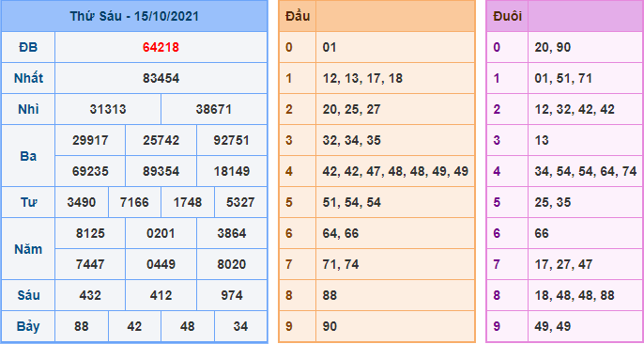Click digit 4 in the Đầu column
644x344 pixels.
[x=289, y=171]
